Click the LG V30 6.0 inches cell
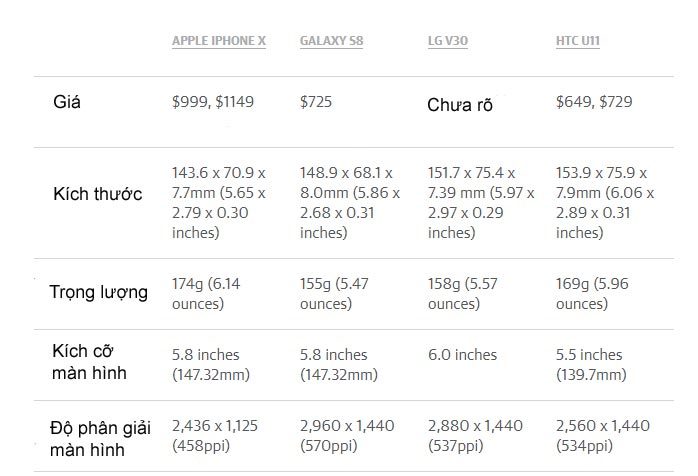The height and width of the screenshot is (476, 698). pyautogui.click(x=462, y=355)
